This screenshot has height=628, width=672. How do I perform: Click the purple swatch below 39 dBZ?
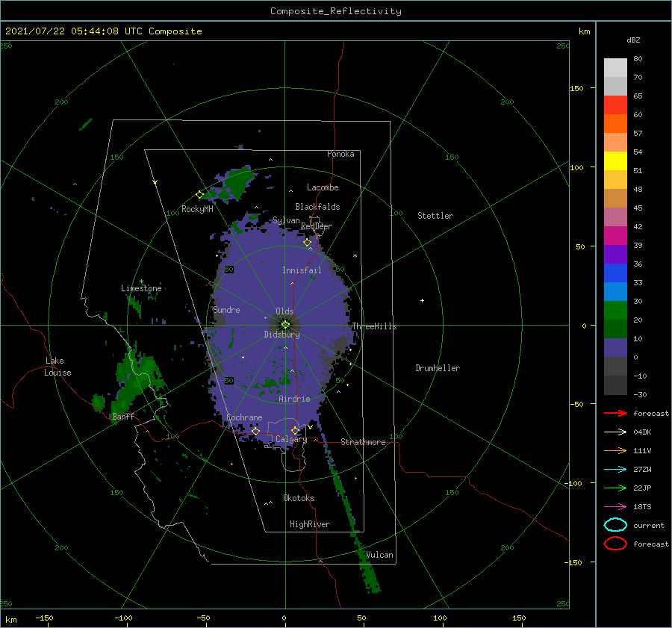[615, 254]
